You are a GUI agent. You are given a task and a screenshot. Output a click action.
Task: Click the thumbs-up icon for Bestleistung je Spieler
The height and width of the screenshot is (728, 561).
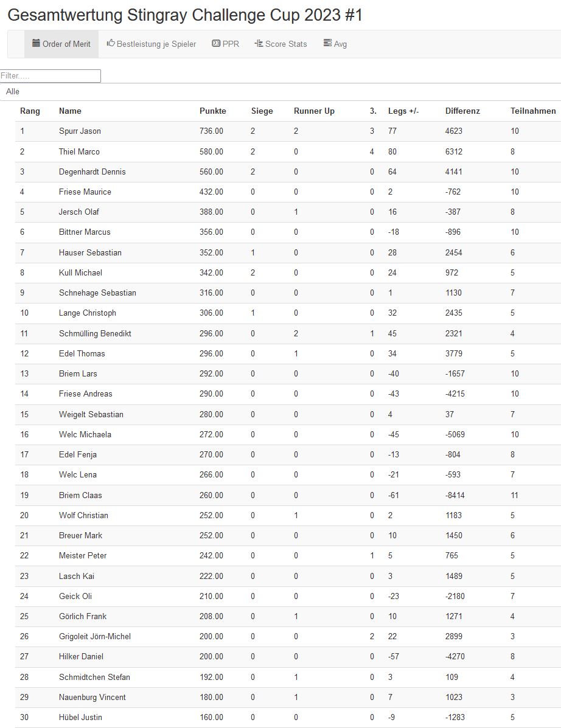pyautogui.click(x=111, y=43)
